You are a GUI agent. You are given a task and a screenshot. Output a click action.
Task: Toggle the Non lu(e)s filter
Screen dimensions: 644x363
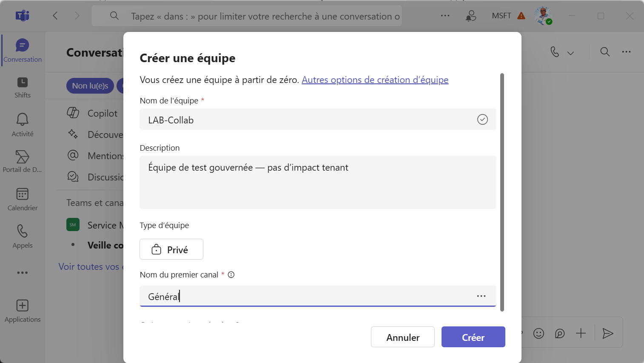pyautogui.click(x=90, y=86)
